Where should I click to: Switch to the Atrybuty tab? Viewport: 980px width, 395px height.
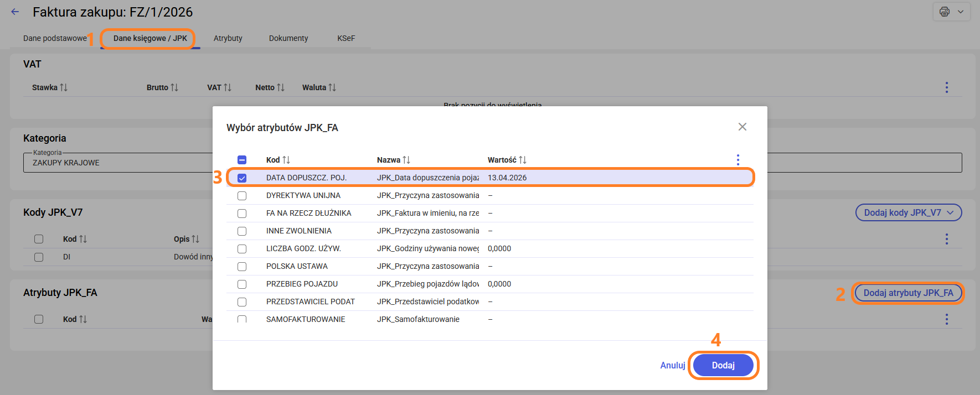[228, 38]
